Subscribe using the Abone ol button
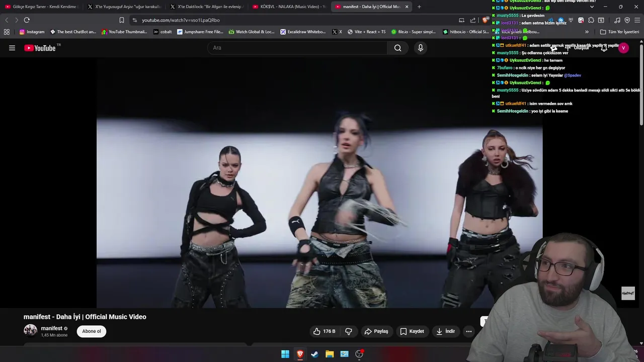 pos(92,331)
